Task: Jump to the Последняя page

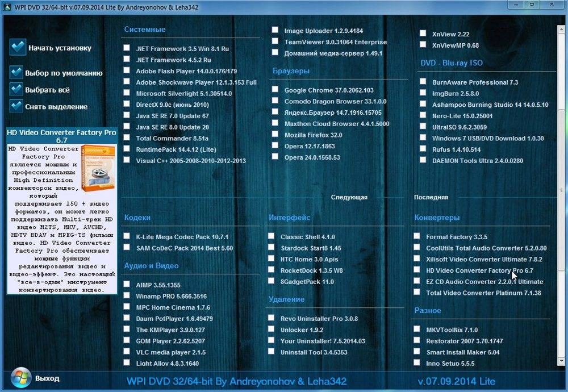Action: tap(431, 197)
